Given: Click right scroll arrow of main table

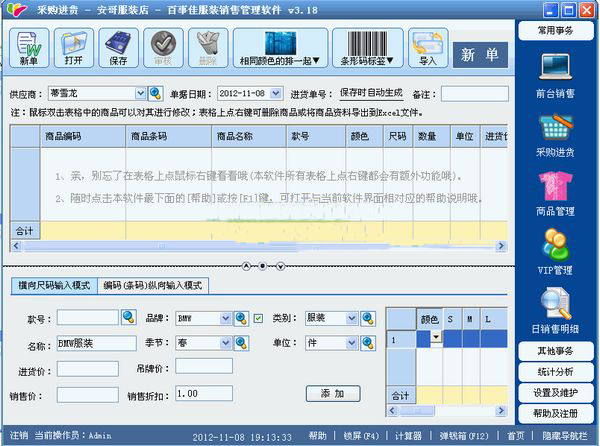Looking at the screenshot, I should (501, 246).
